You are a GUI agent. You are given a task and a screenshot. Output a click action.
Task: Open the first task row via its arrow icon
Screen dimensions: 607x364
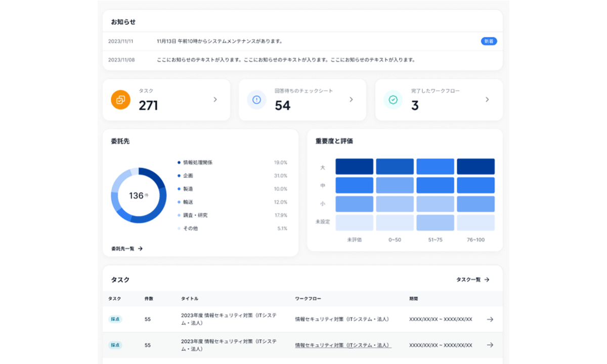490,320
